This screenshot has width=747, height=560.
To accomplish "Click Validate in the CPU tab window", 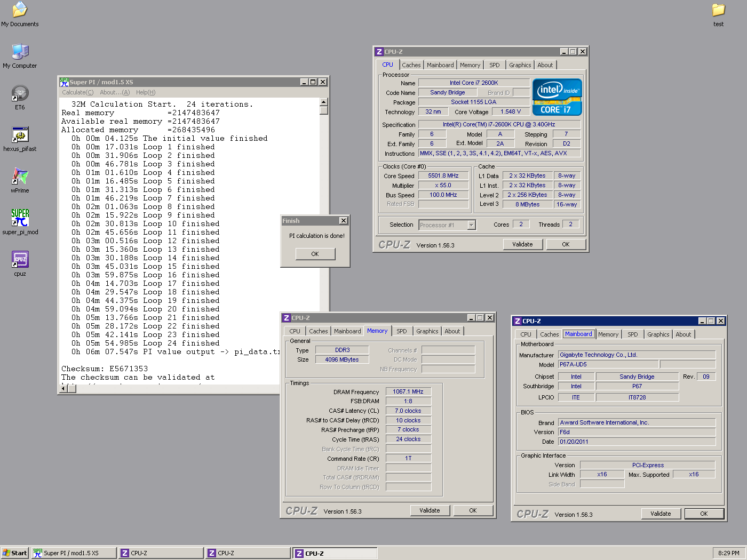I will click(x=523, y=244).
